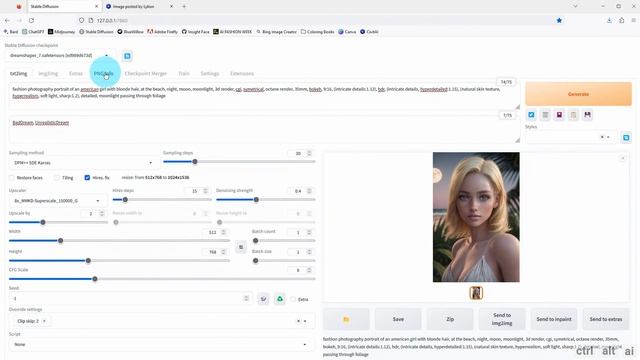Switch to the Settings tab
The image size is (640, 360).
pos(210,73)
